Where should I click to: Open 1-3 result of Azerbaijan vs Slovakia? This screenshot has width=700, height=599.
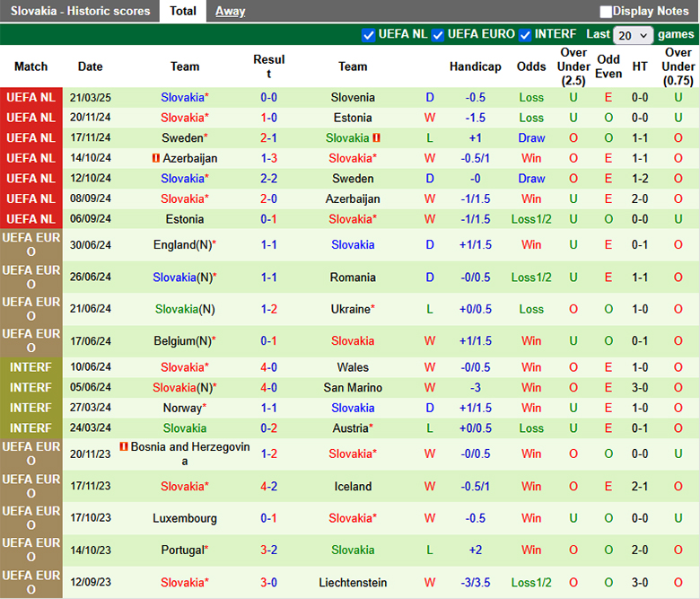(268, 158)
